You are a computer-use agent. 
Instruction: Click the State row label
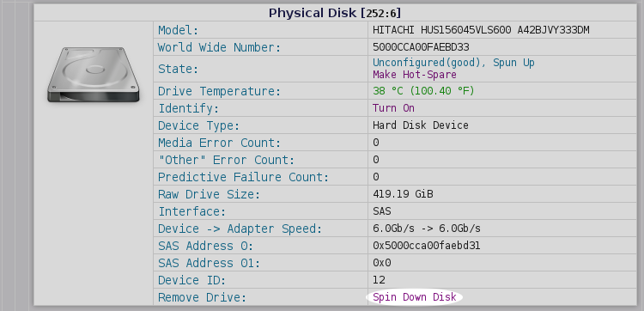tap(179, 69)
